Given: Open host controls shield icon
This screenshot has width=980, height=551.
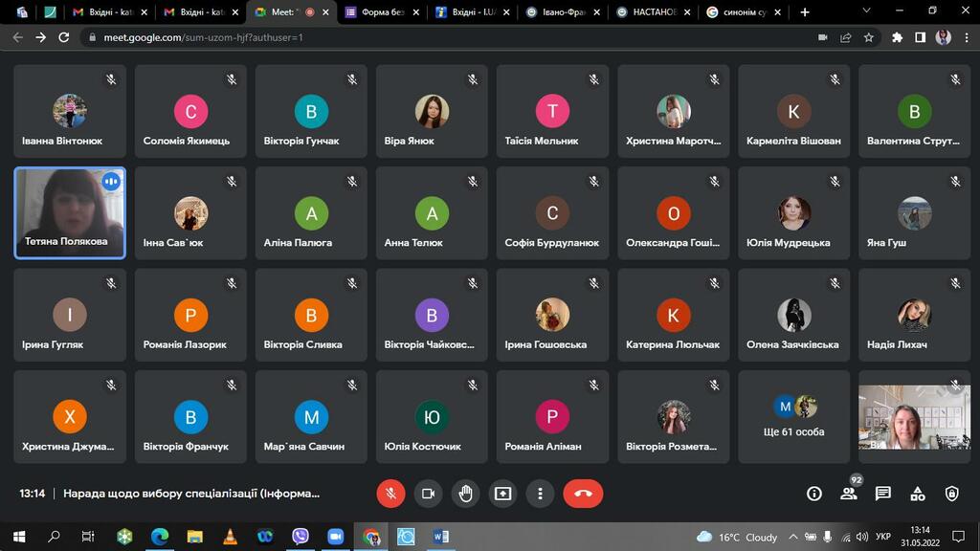Looking at the screenshot, I should (x=951, y=494).
